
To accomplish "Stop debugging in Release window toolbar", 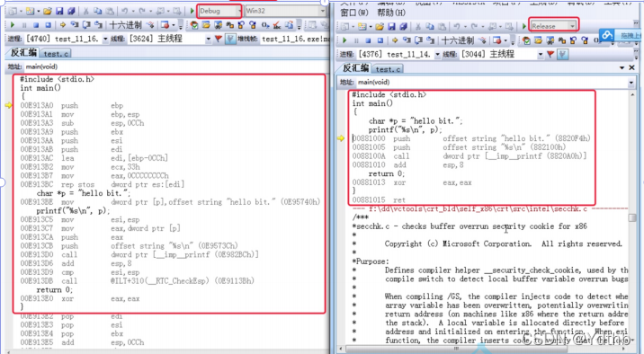I will (x=369, y=40).
